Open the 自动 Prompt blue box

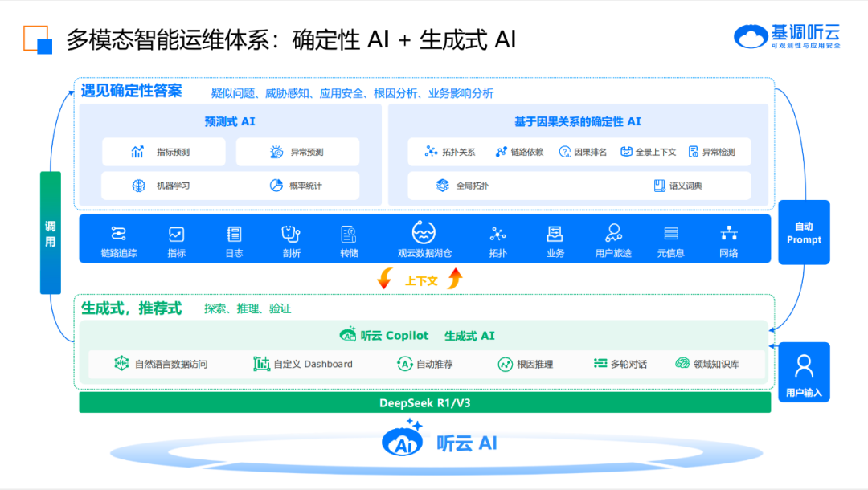click(x=804, y=232)
